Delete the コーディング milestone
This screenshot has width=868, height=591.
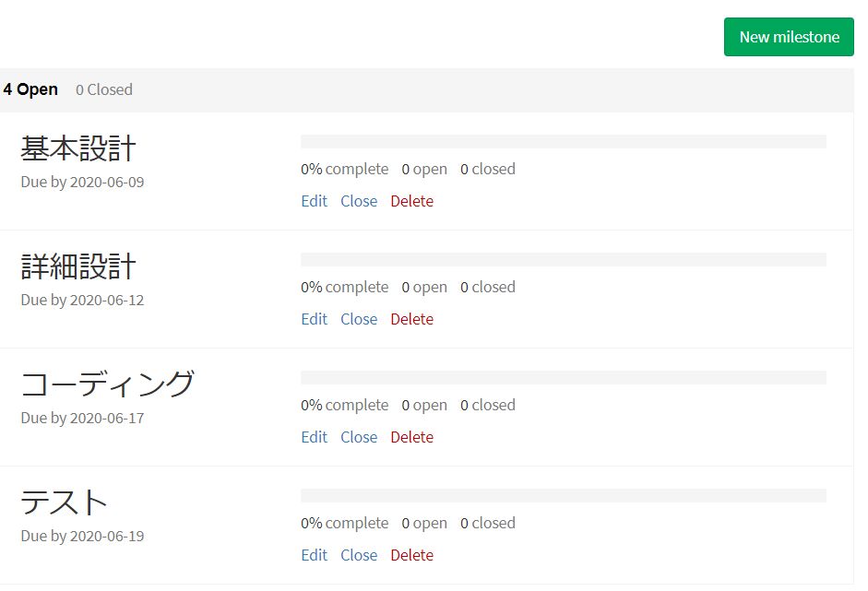point(411,437)
